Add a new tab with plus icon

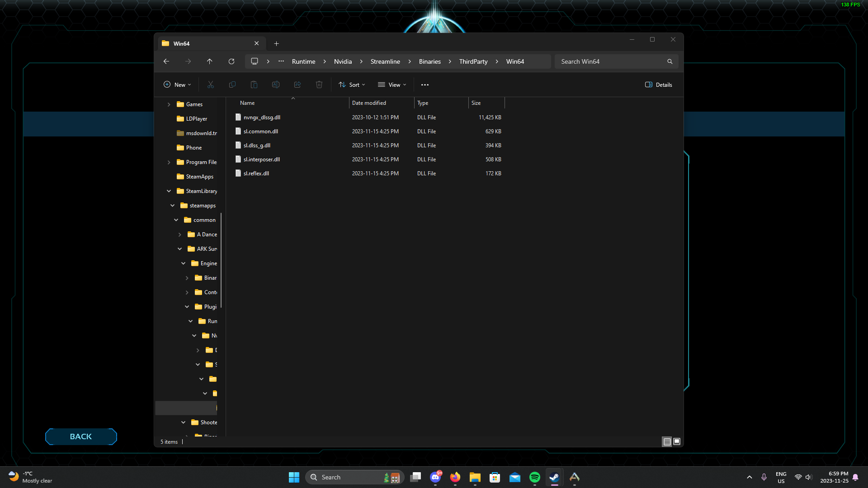pyautogui.click(x=276, y=44)
